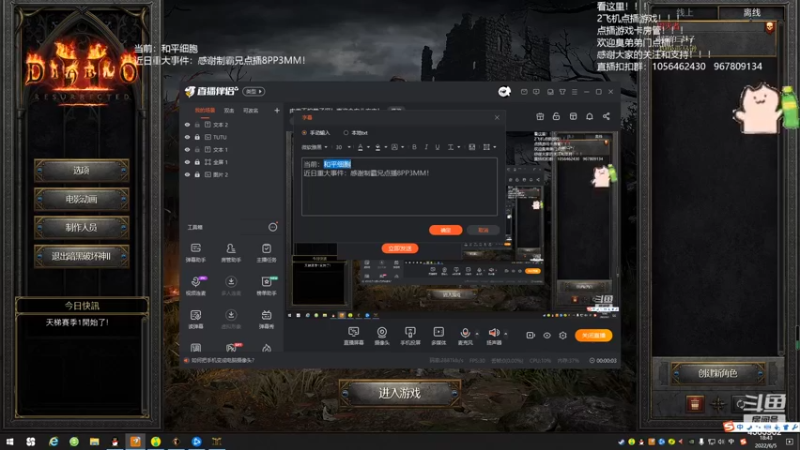Click the 关闭直播 stop stream button
The image size is (800, 450).
tap(593, 335)
